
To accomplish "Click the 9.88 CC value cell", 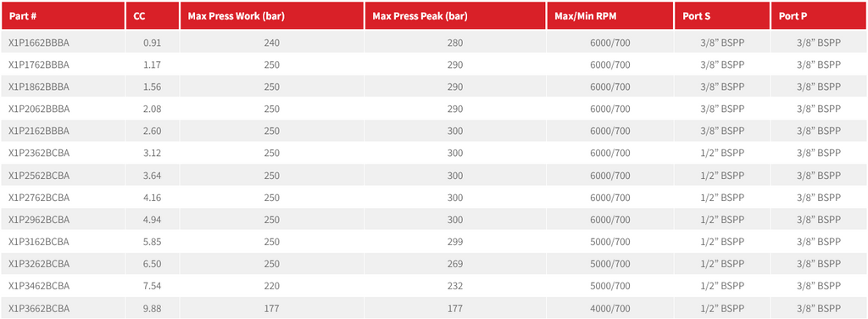I will pyautogui.click(x=153, y=308).
